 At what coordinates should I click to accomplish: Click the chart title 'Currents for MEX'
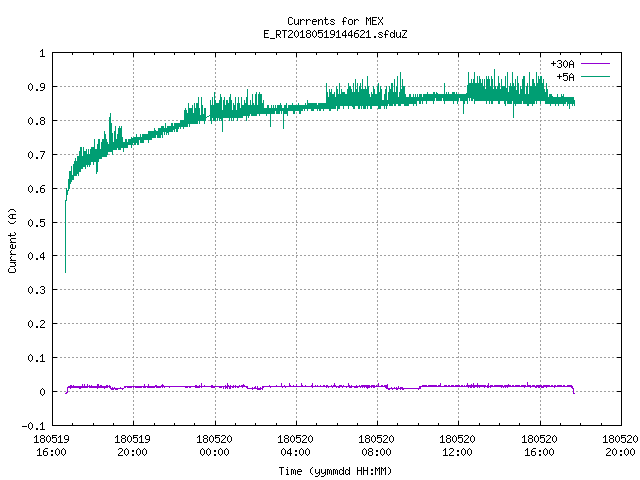tap(335, 21)
